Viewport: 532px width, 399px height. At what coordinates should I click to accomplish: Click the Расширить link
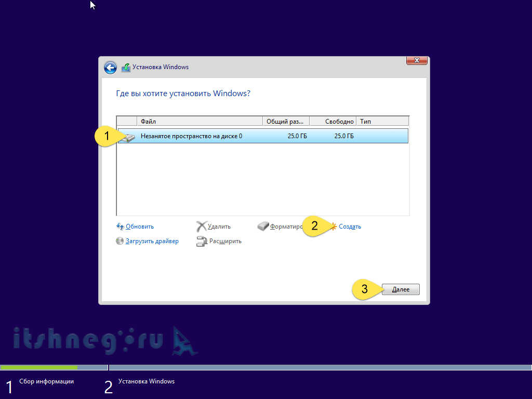(x=225, y=241)
